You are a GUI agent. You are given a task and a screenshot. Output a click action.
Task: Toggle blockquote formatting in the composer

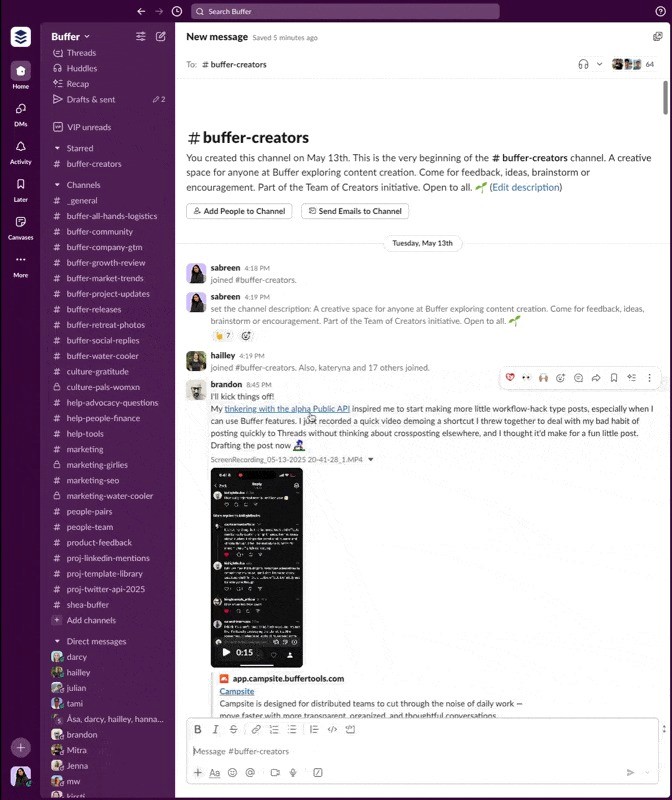click(314, 730)
